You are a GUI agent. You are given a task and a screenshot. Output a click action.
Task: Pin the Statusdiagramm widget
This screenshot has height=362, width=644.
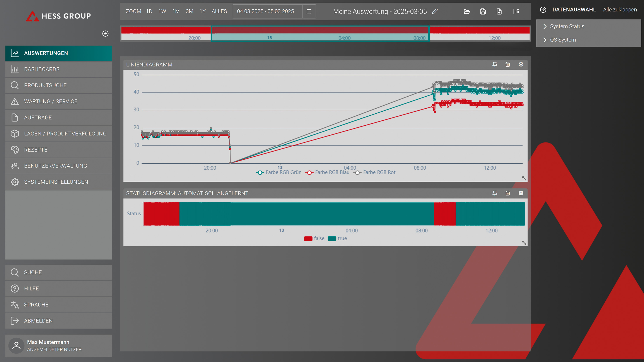494,193
